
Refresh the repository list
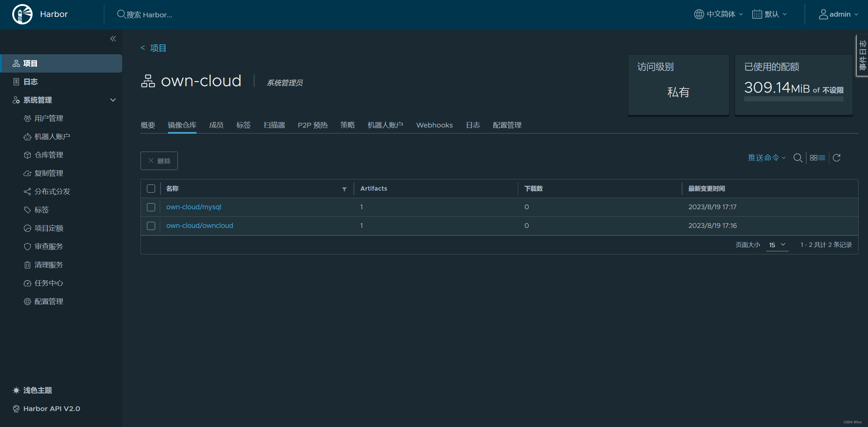click(x=836, y=158)
